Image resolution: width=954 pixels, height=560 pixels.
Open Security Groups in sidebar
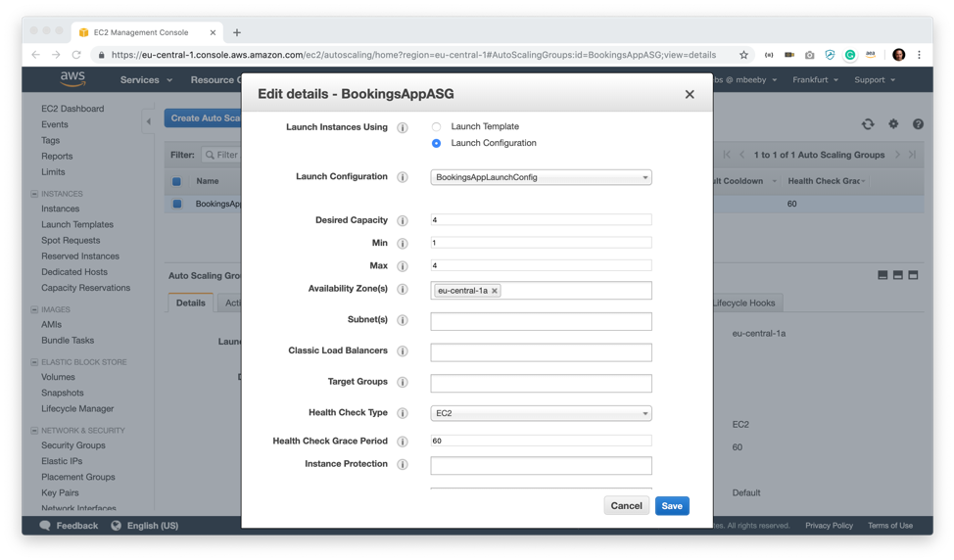(x=73, y=445)
